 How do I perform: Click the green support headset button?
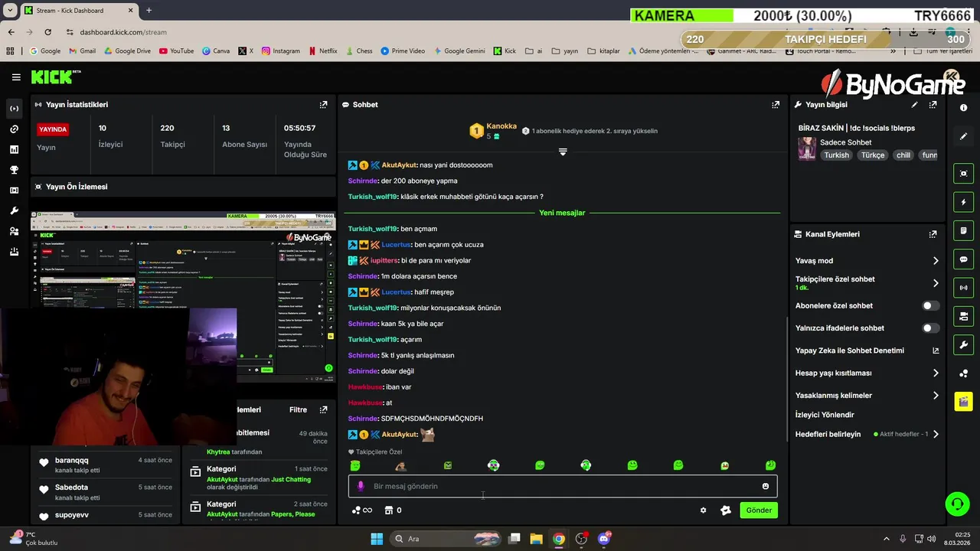(x=957, y=504)
